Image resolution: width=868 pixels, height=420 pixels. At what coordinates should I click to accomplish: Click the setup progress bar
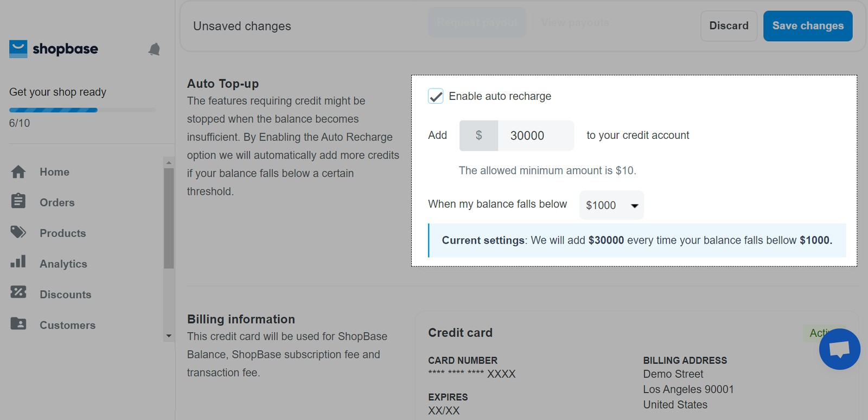pyautogui.click(x=82, y=110)
